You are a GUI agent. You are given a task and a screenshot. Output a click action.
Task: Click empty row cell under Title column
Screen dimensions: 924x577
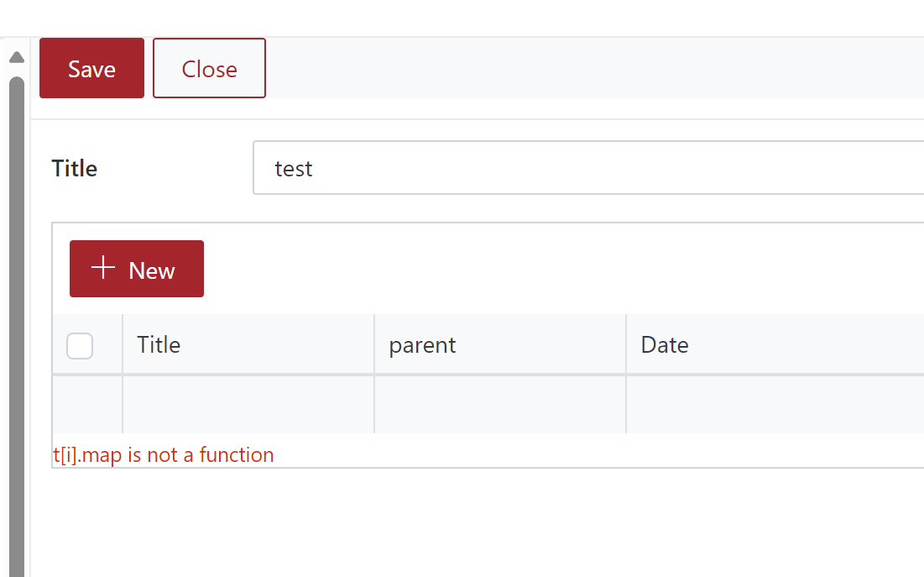pyautogui.click(x=248, y=405)
